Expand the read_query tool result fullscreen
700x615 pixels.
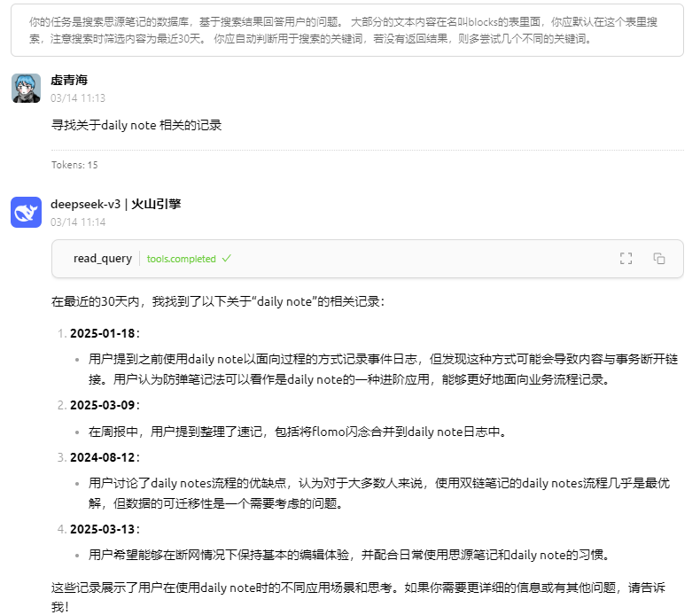626,259
